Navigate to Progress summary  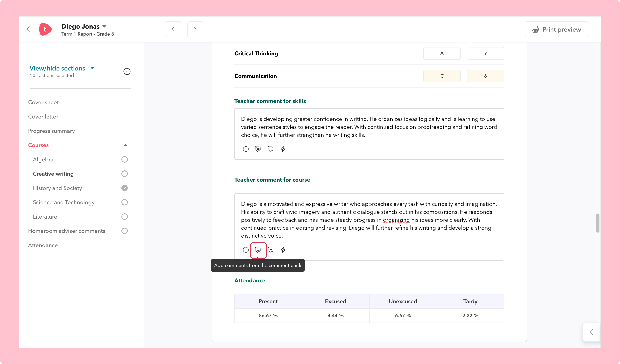[x=51, y=131]
